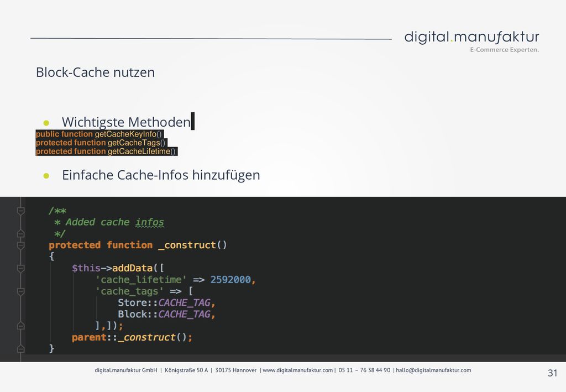The width and height of the screenshot is (566, 392).
Task: Click the 'cache_lifetime' key string
Action: pyautogui.click(x=141, y=280)
